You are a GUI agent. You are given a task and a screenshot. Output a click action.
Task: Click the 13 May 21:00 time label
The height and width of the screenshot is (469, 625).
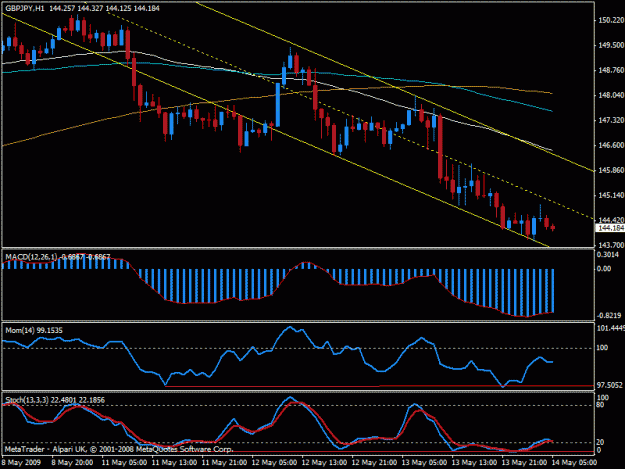524,463
